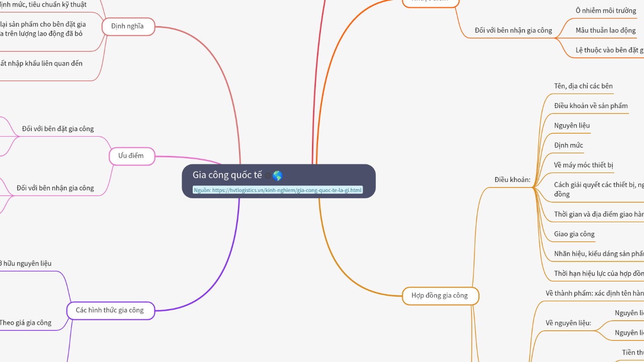
Task: Open the hvtlogistics.vn source link
Action: (278, 190)
